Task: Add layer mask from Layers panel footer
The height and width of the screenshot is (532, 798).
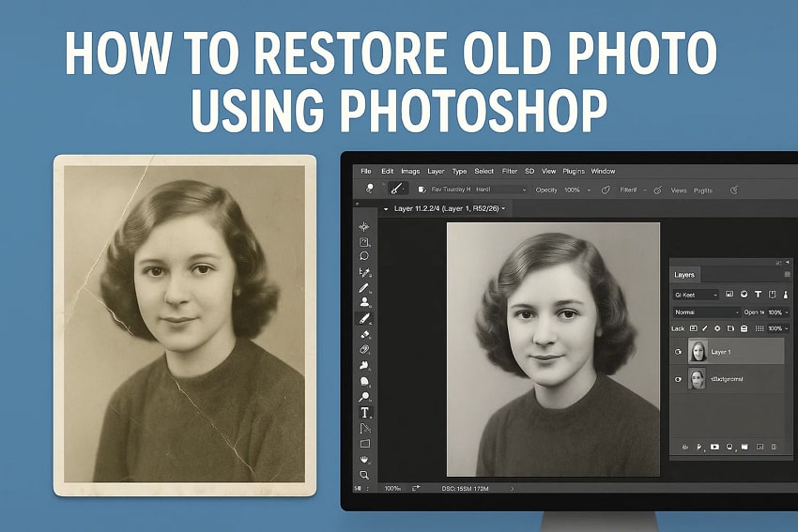Action: click(x=714, y=447)
